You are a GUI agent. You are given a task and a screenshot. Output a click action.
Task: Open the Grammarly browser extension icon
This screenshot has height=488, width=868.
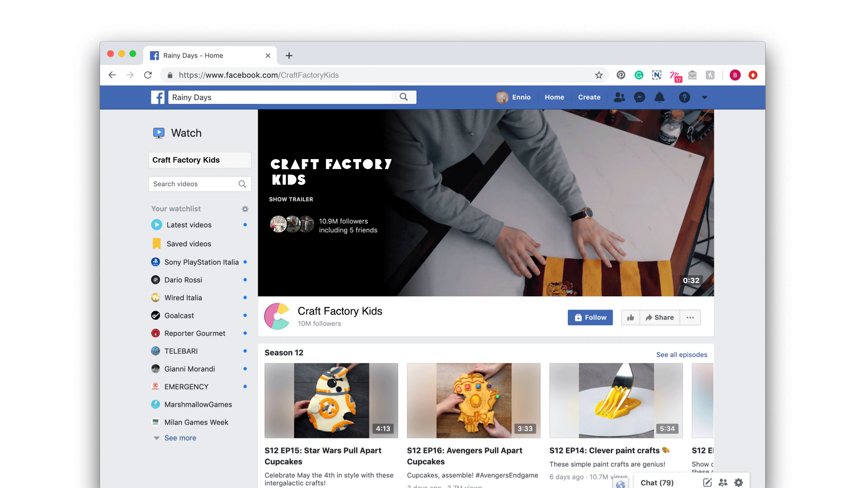(639, 75)
